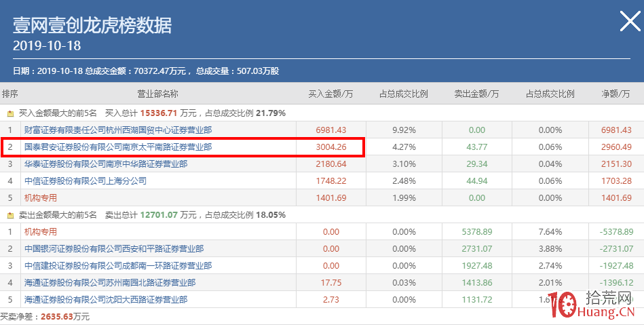Select sell amount 1927.48 in the 卖出金额/万 column
Screen dimensions: 644x325
[477, 266]
